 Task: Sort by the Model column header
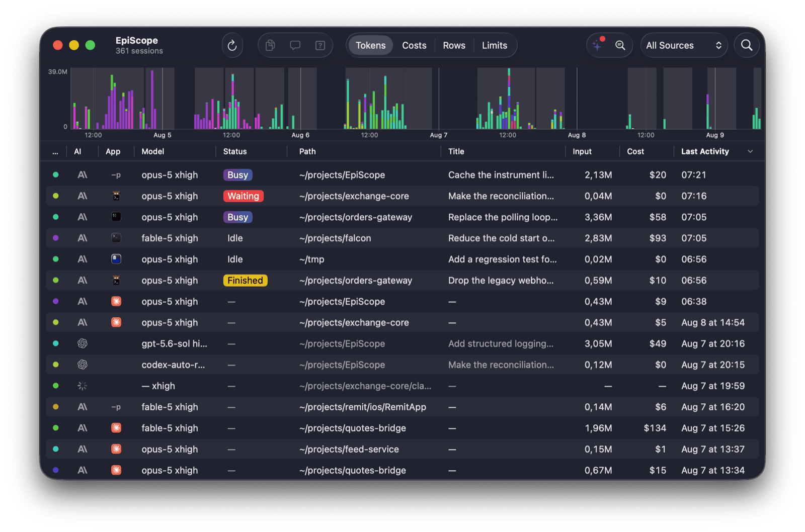tap(153, 152)
